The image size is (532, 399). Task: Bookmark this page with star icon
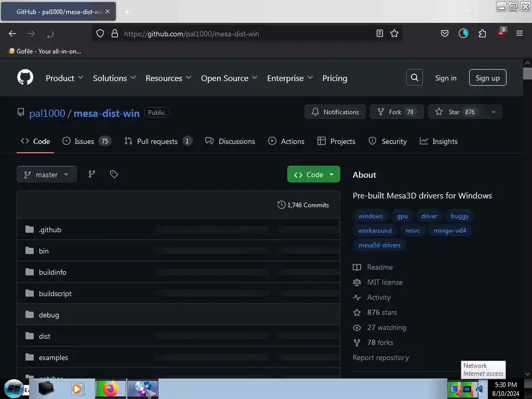[x=394, y=33]
